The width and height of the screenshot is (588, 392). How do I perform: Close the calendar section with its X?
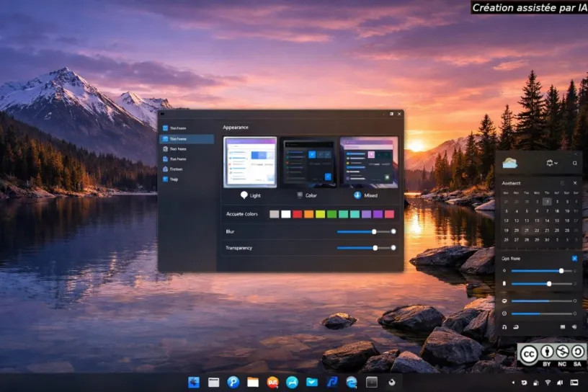(x=575, y=184)
